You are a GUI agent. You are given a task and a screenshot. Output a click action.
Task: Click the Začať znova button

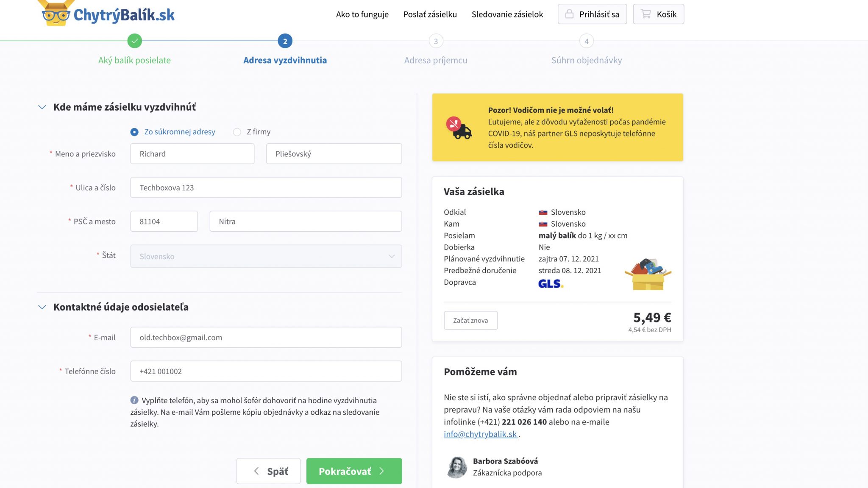pyautogui.click(x=470, y=320)
